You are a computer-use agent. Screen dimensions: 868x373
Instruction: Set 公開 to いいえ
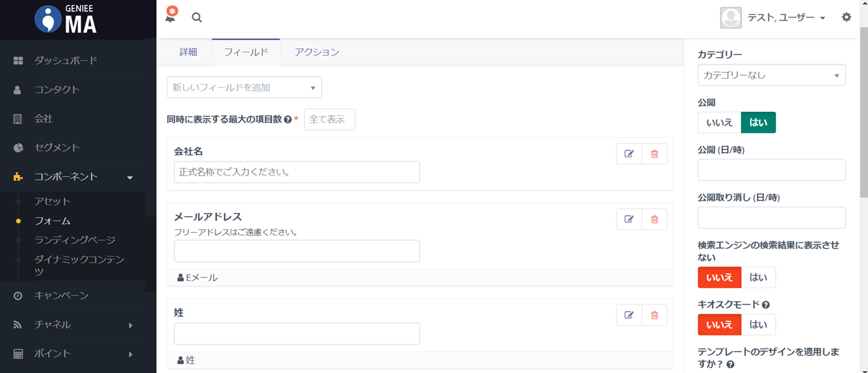[719, 123]
